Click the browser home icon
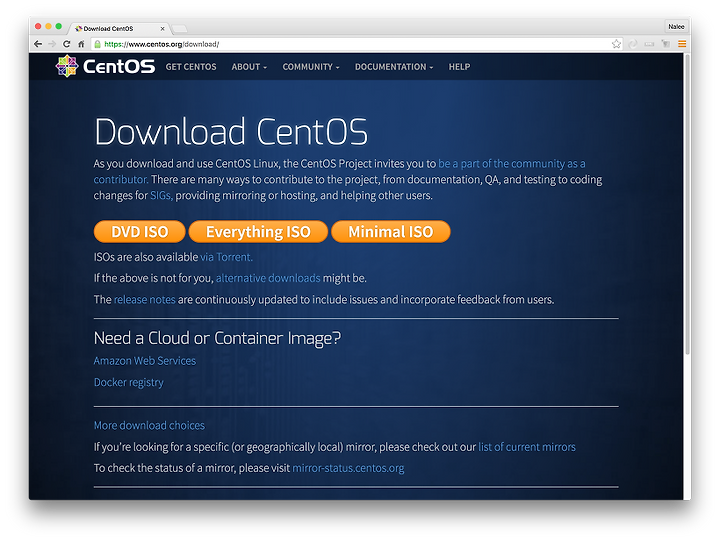 (x=81, y=44)
